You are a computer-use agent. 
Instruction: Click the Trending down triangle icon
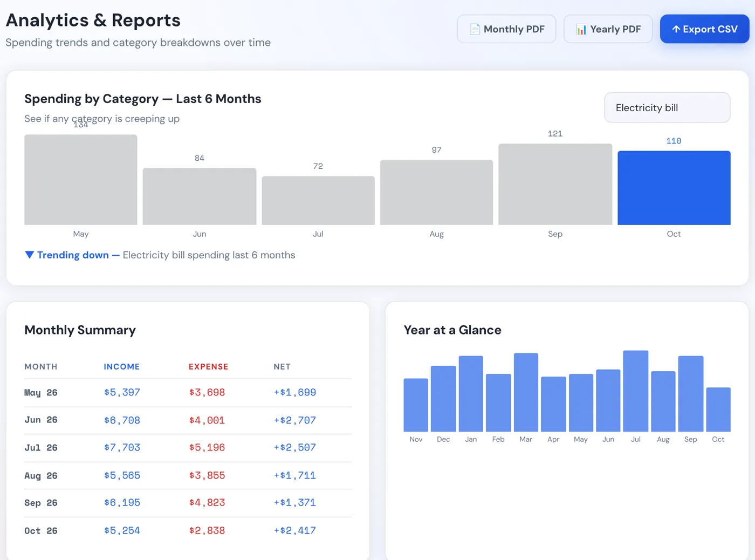pyautogui.click(x=30, y=255)
